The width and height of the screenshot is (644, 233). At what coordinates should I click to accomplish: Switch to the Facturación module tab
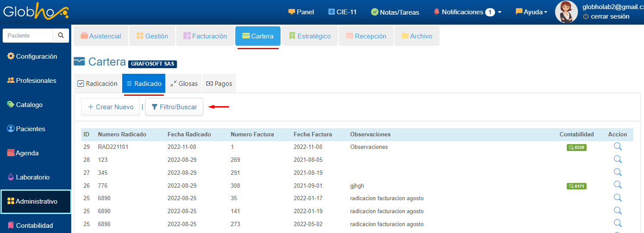tap(205, 36)
